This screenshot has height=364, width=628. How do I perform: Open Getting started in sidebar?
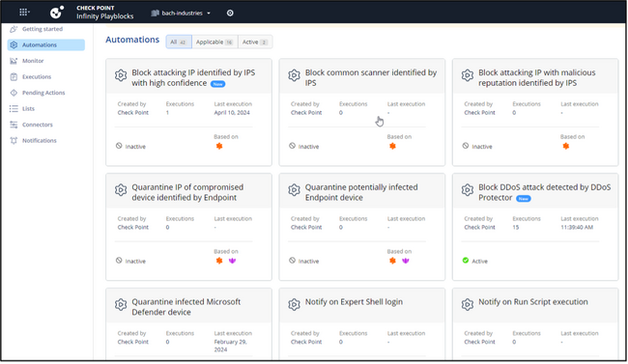(43, 29)
